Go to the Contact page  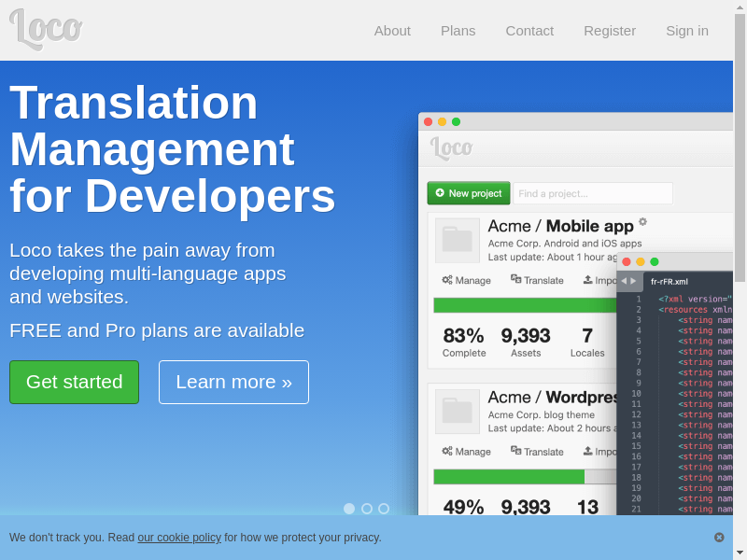point(529,31)
